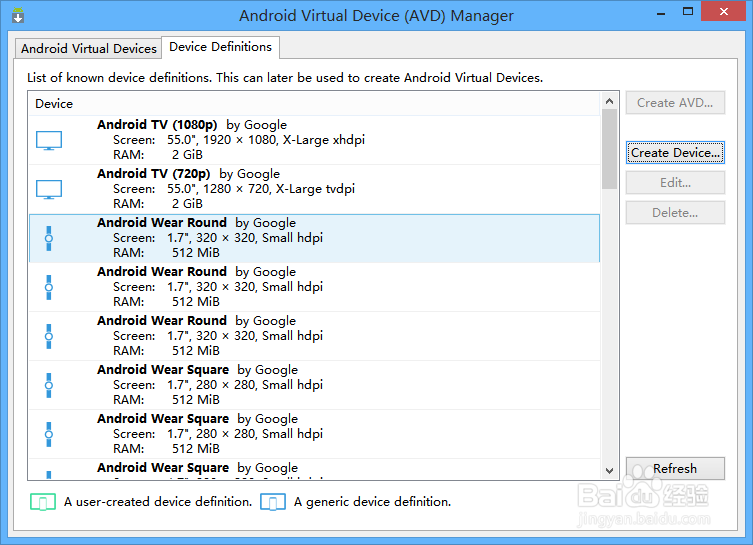Screen dimensions: 753x545
Task: Select the Android TV (1080p) by Google row title
Action: pos(192,125)
